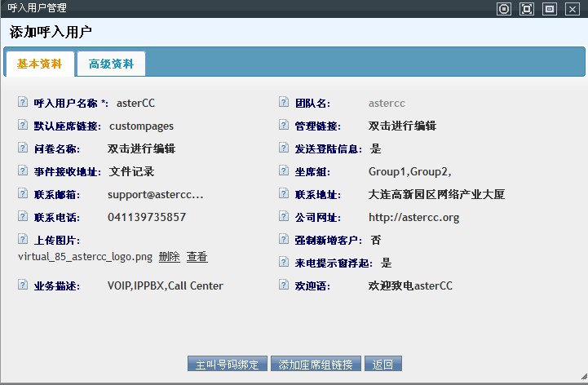This screenshot has height=385, width=588.
Task: Show help for 坐席组 field
Action: coord(284,171)
